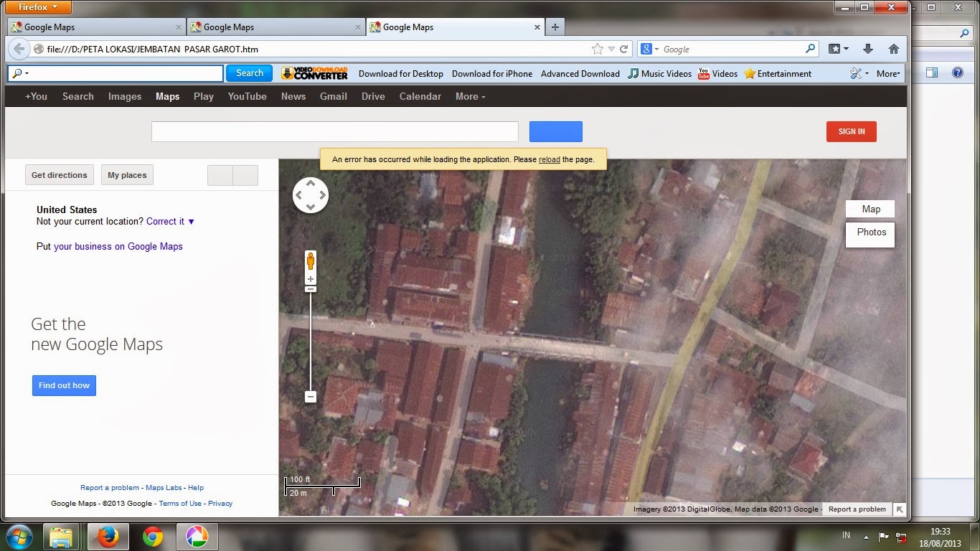
Task: Open the Windows Start menu
Action: point(19,537)
